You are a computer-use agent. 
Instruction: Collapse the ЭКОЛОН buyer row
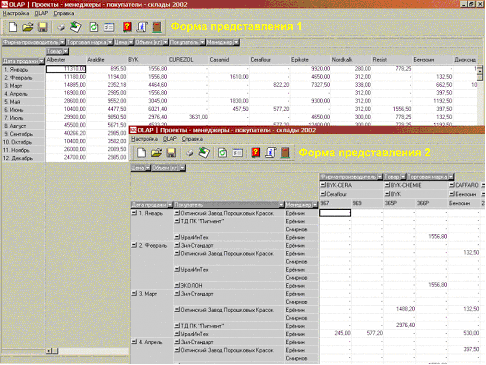177,285
